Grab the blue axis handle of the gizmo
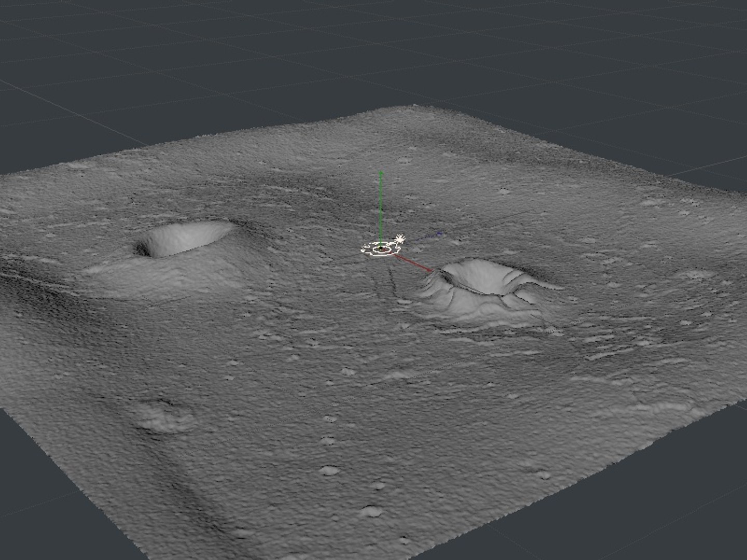Screen dimensions: 747x560 (x=439, y=234)
